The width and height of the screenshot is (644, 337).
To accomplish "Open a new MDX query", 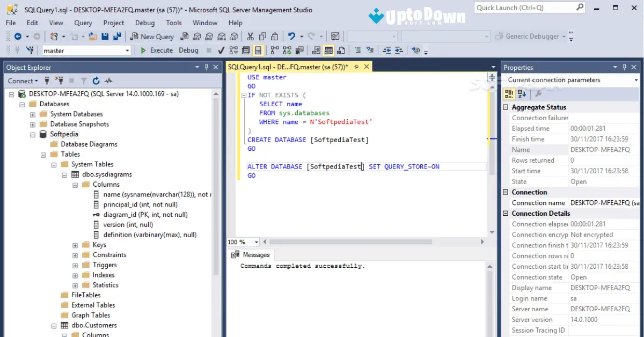I will [197, 36].
